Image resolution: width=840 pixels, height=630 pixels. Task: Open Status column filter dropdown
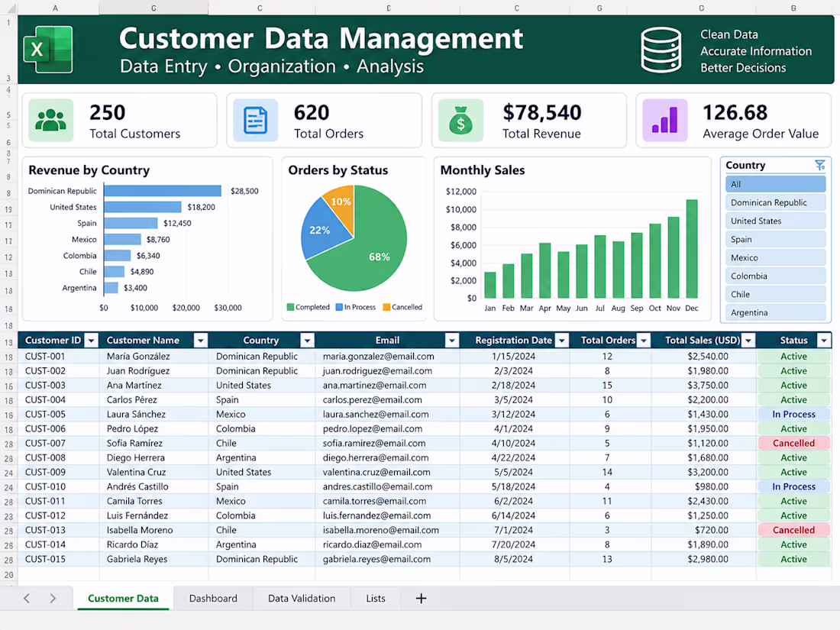click(x=824, y=340)
